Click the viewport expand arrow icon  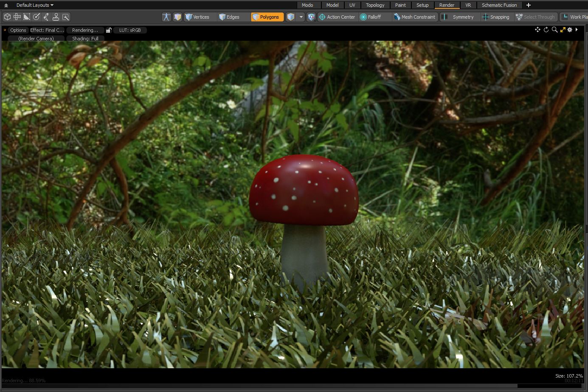[x=577, y=30]
